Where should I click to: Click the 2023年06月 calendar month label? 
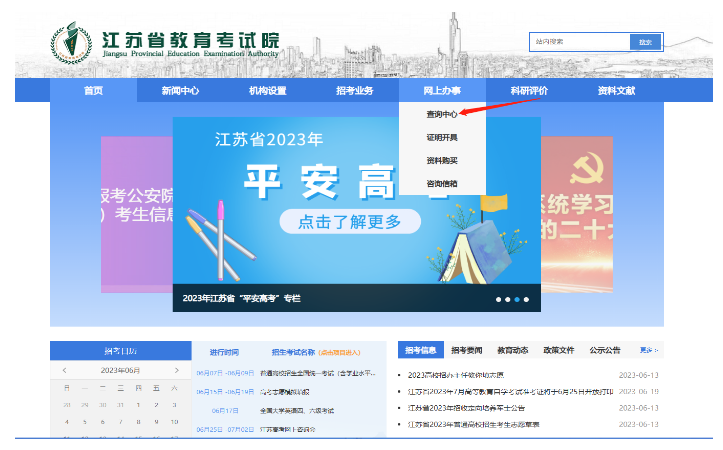coord(120,370)
